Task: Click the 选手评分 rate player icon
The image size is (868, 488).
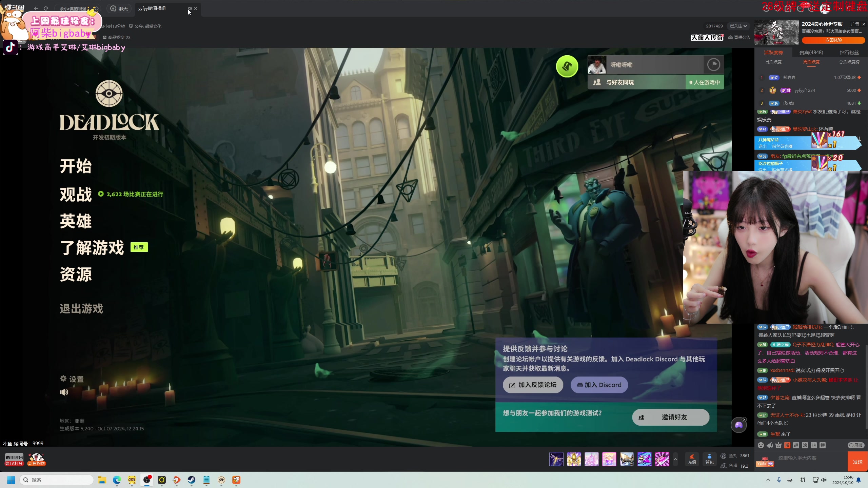Action: coord(14,460)
